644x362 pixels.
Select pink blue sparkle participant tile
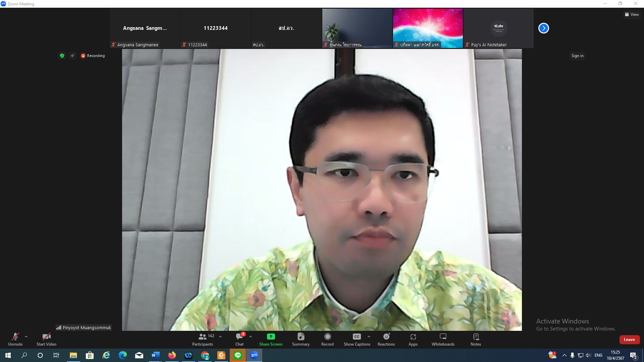428,28
